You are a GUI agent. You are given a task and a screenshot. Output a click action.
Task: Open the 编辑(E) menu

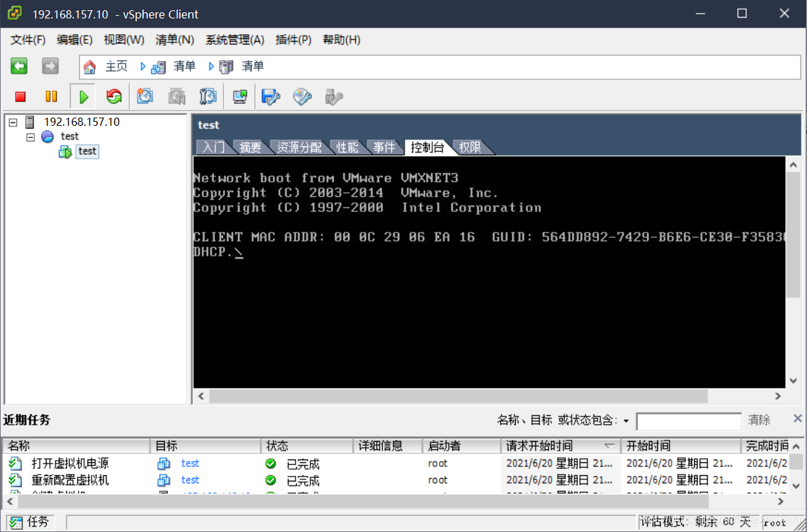pyautogui.click(x=75, y=40)
